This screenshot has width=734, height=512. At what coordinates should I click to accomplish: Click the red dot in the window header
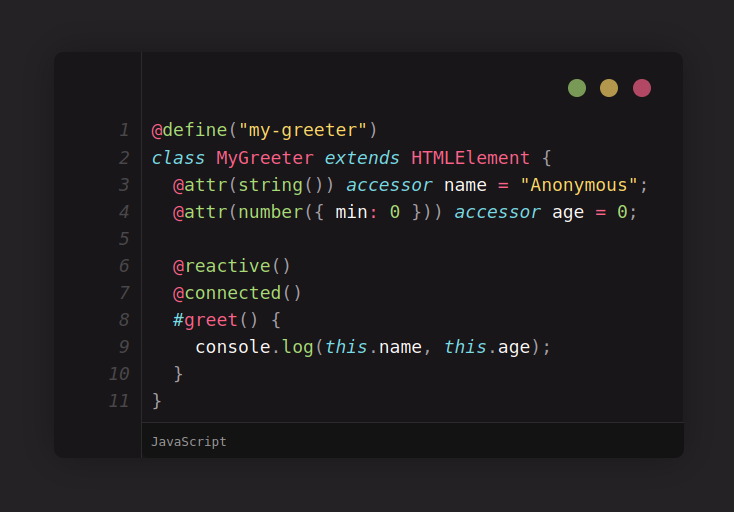(642, 88)
